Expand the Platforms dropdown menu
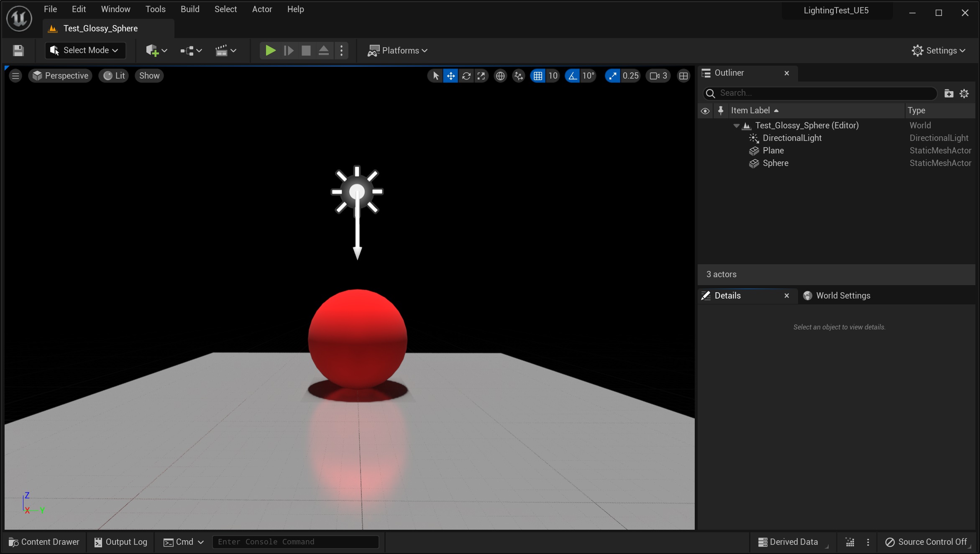 pos(397,51)
